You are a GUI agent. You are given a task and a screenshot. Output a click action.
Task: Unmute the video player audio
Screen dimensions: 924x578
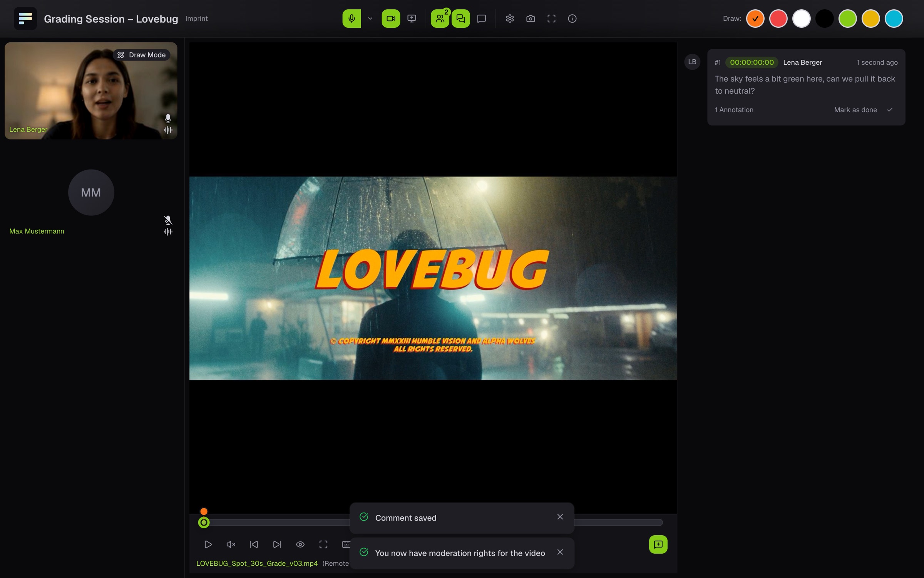tap(231, 544)
